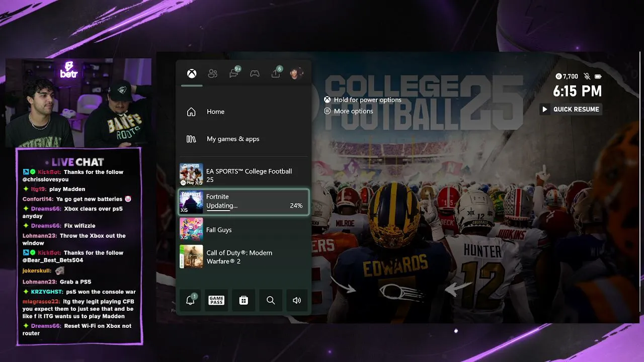This screenshot has height=362, width=644.
Task: Click the jokerskull username in chat
Action: pyautogui.click(x=36, y=270)
